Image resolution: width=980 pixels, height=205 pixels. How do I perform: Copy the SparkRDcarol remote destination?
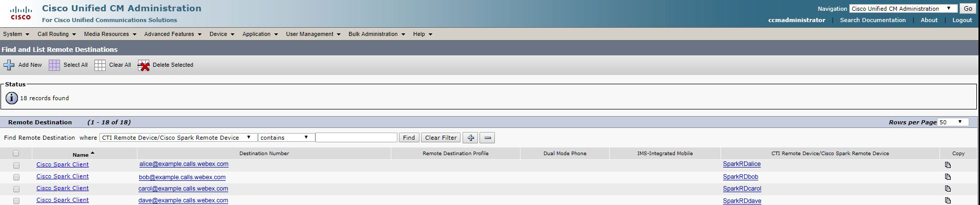tap(948, 189)
